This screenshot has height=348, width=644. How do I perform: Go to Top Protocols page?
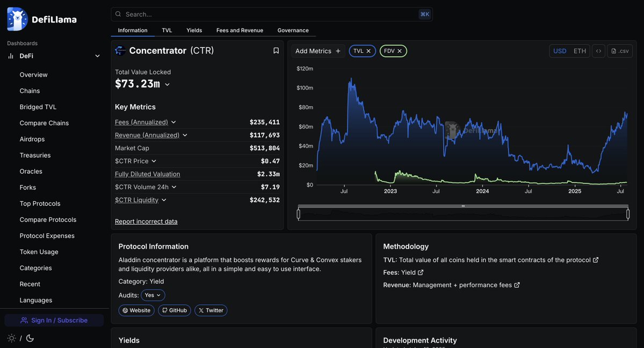point(40,204)
